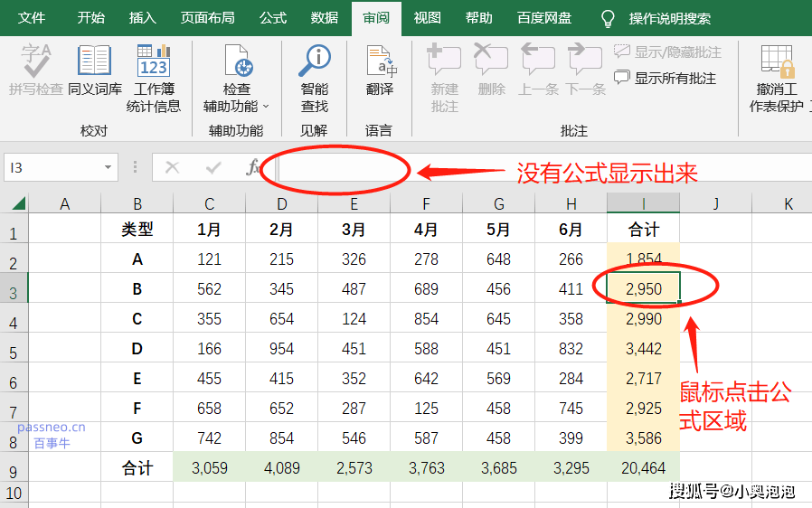Click cell with value 2,573
Image resolution: width=812 pixels, height=508 pixels.
[354, 467]
